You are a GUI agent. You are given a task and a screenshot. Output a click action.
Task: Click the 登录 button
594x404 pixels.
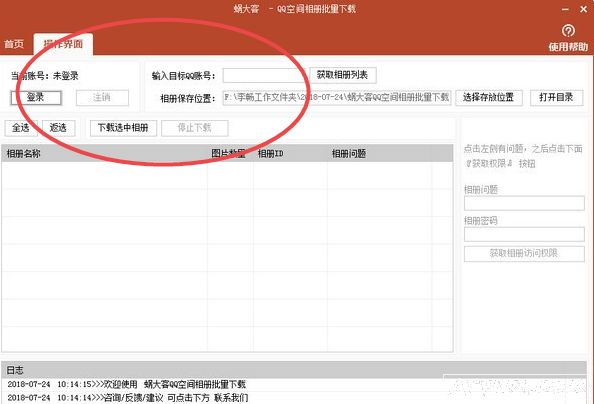click(x=36, y=98)
